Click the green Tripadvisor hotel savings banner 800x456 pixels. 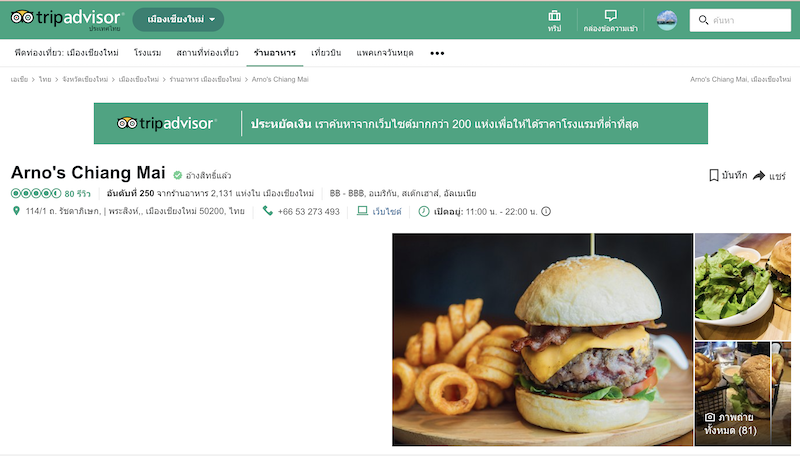point(401,123)
